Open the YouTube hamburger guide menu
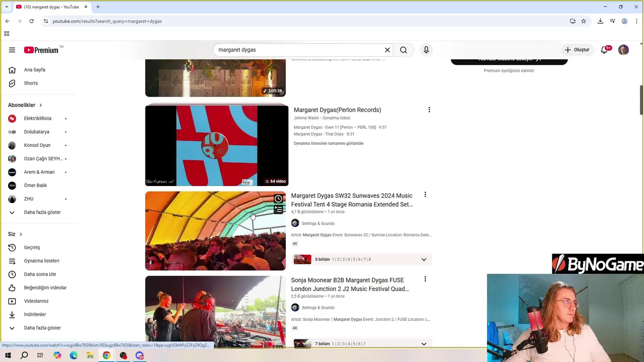This screenshot has height=362, width=644. coord(12,50)
